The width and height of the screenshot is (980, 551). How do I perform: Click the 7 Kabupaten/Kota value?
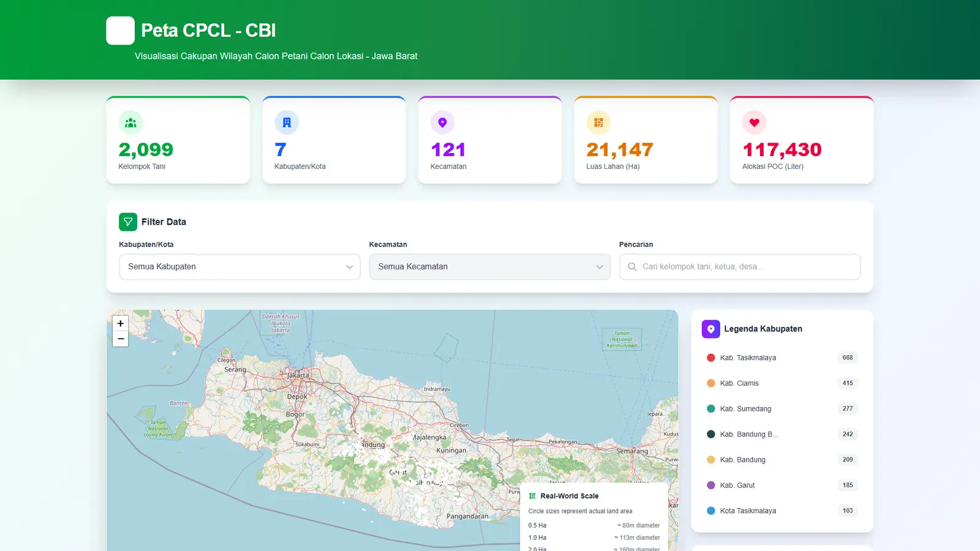[x=281, y=149]
